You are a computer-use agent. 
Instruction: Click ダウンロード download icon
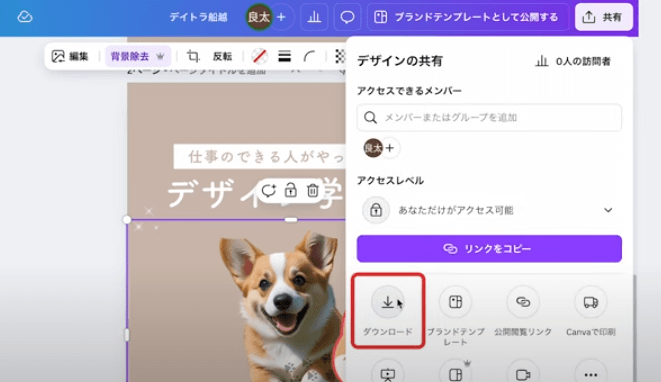tap(387, 302)
